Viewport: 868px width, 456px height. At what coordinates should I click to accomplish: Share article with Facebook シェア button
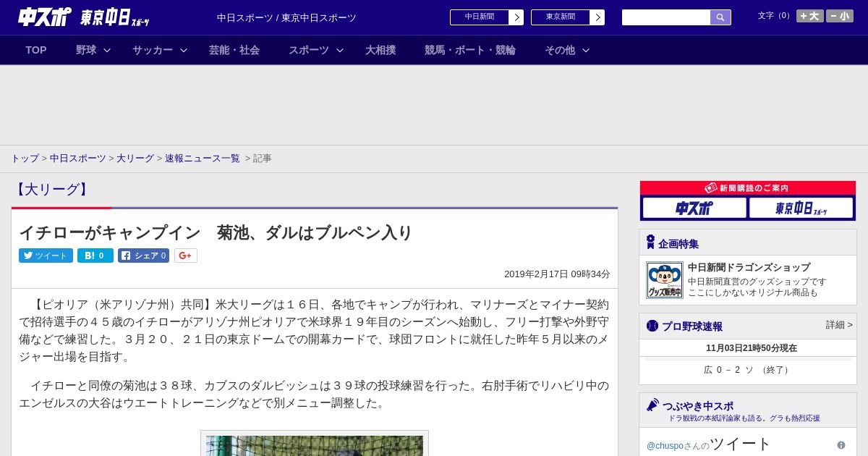(x=143, y=256)
